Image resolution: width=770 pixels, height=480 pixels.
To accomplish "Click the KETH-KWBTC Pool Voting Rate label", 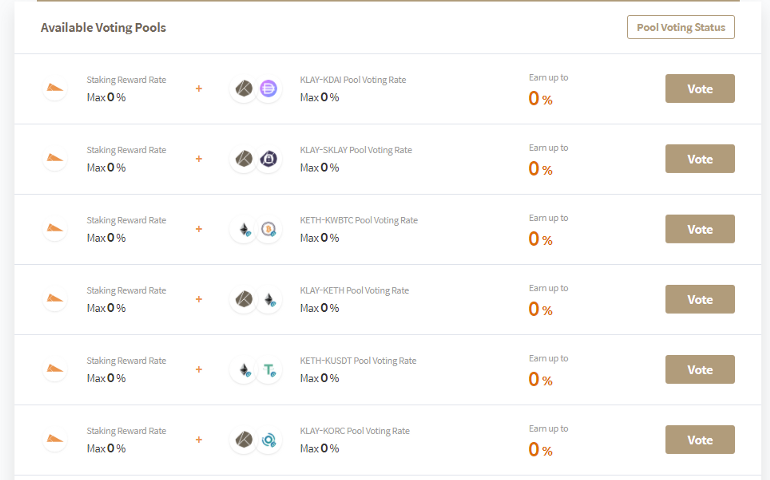I will point(359,220).
